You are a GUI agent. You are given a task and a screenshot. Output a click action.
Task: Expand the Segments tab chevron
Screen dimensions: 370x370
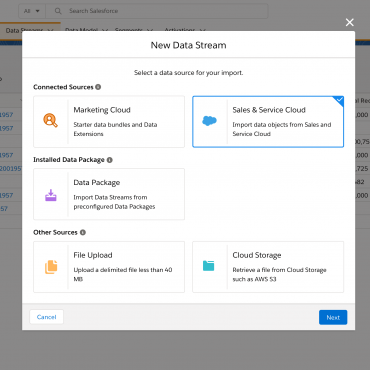tap(150, 30)
